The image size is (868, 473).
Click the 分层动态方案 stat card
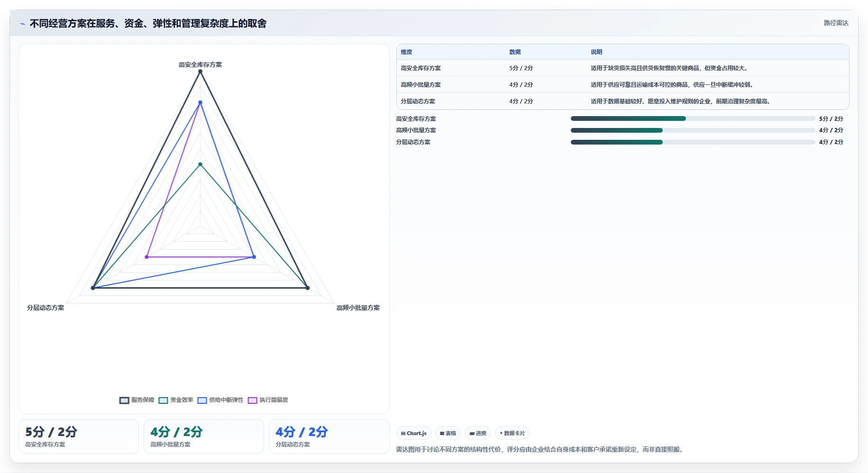point(329,437)
